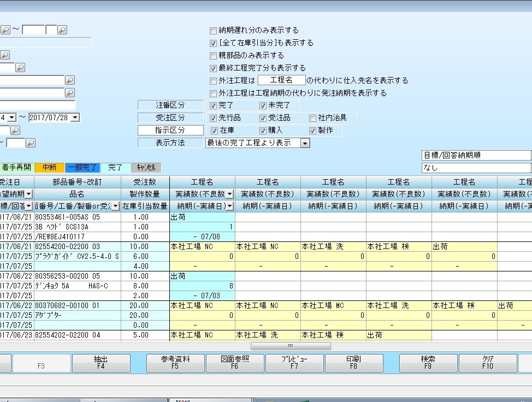Screen dimensions: 532x402
Task: Click the horizontal scrollbar below the grid
Action: 290,346
